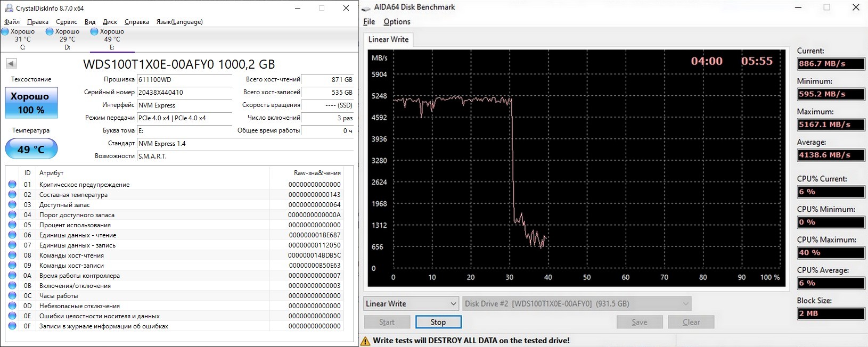Click status orb for attribute 0D Небезопасные отключения
The image size is (868, 347).
(12, 305)
